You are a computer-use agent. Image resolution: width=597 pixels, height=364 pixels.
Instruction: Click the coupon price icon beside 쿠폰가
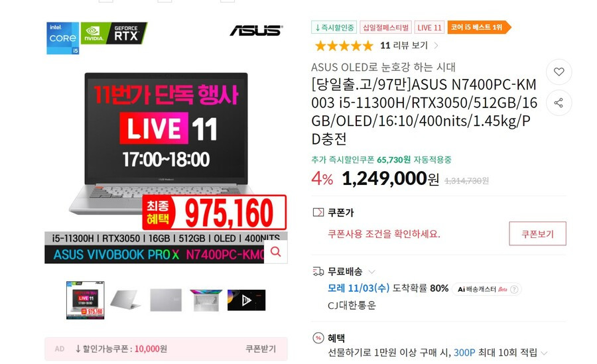click(x=318, y=212)
